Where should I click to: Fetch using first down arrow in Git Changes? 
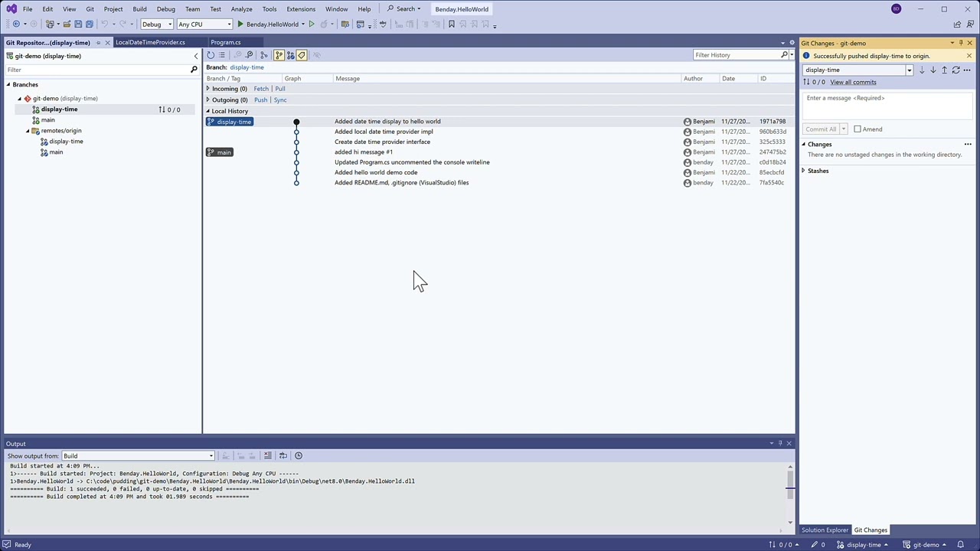[922, 70]
